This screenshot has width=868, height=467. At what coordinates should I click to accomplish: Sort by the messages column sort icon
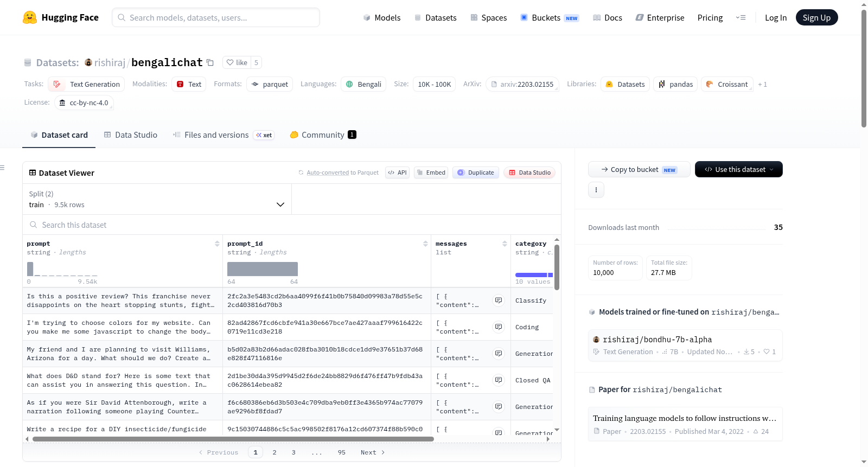click(505, 244)
